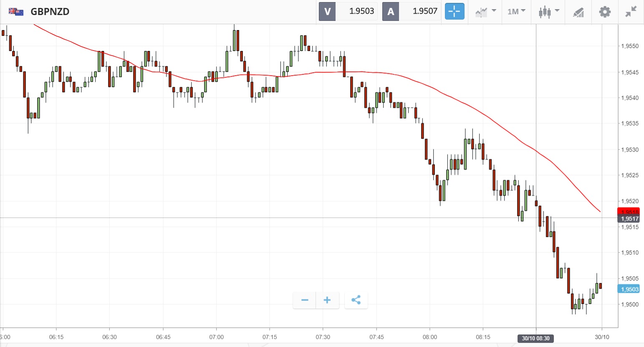The height and width of the screenshot is (347, 644).
Task: Open the candlestick chart type dropdown
Action: point(548,12)
